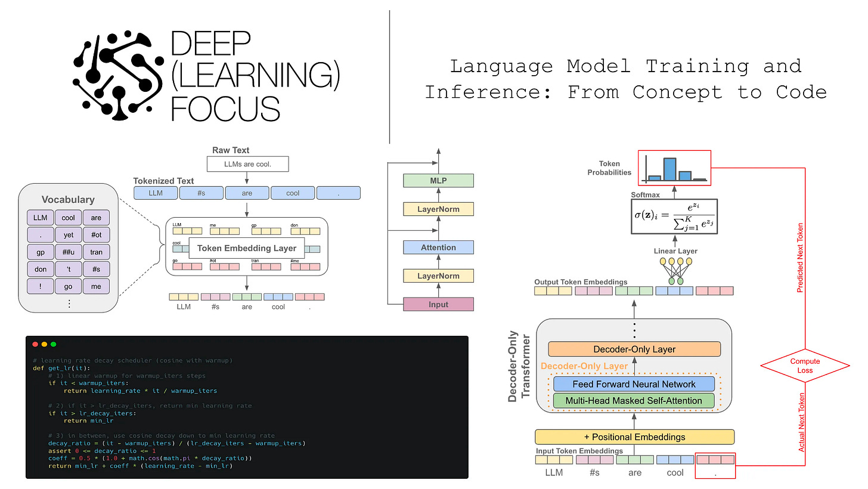Click the Token Embedding Layer label
Viewport: 868px width, 489px height.
(246, 248)
